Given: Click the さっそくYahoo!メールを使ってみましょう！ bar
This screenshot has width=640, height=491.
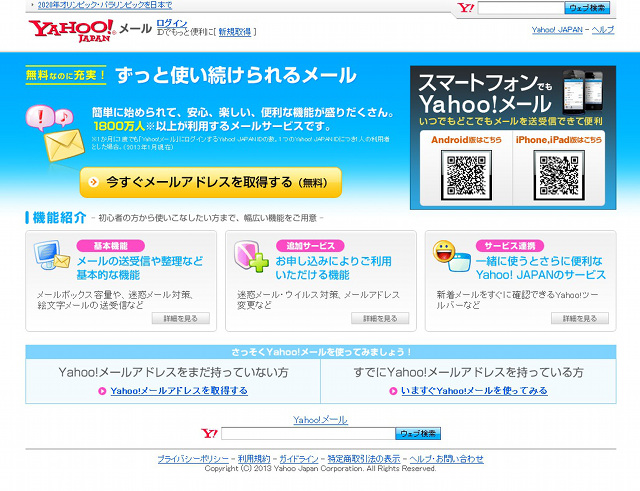Looking at the screenshot, I should tap(321, 352).
